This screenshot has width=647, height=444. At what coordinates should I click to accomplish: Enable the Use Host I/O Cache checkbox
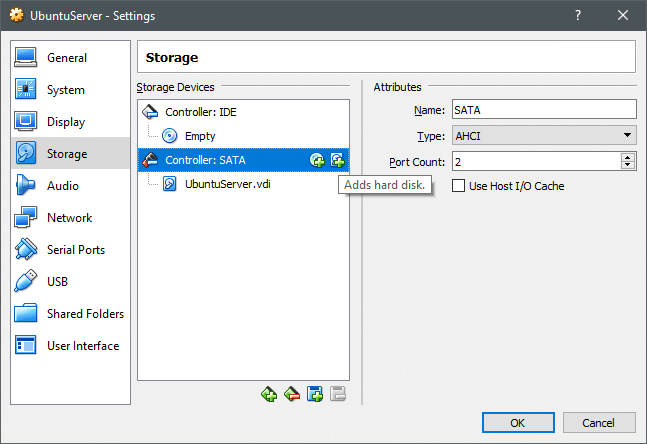(x=458, y=186)
